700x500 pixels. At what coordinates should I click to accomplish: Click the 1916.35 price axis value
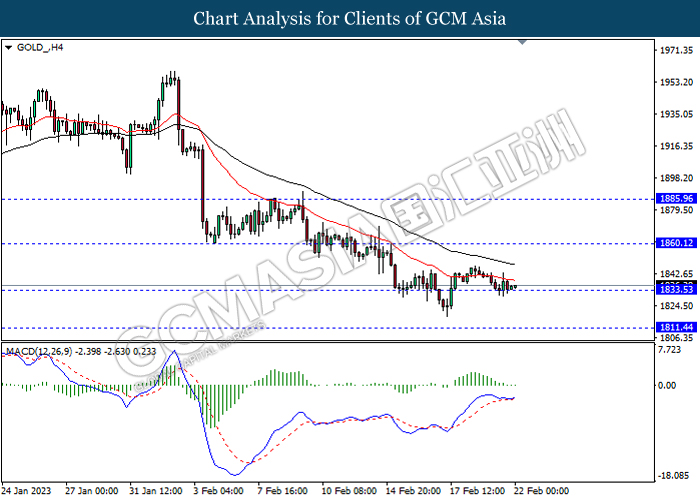tap(676, 146)
